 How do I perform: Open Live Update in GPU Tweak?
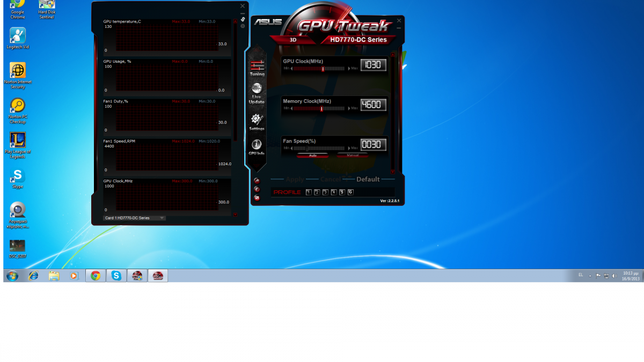257,93
